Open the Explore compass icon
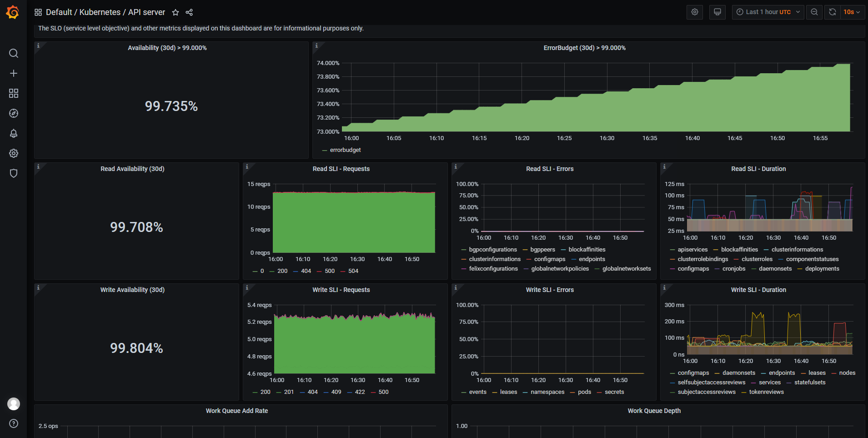This screenshot has height=438, width=868. (x=14, y=113)
